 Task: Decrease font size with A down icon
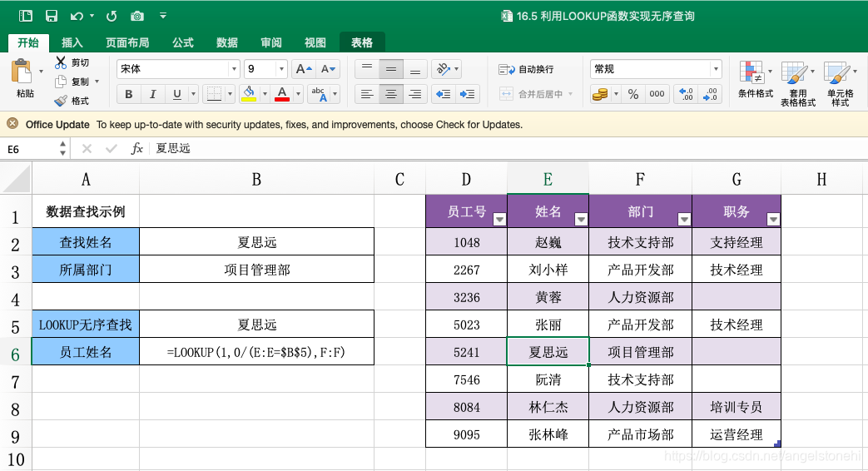pyautogui.click(x=328, y=68)
